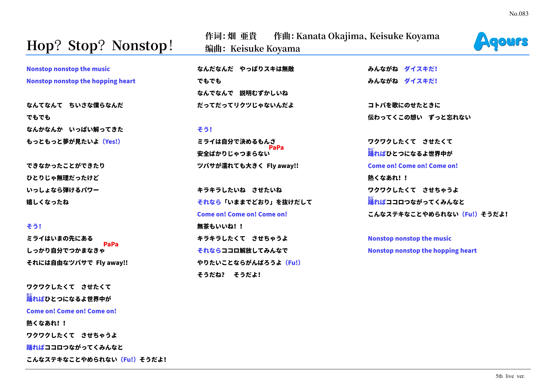555x392 pixels.
Task: Click the song title Hop? Stop? Nonstop!
Action: 100,45
